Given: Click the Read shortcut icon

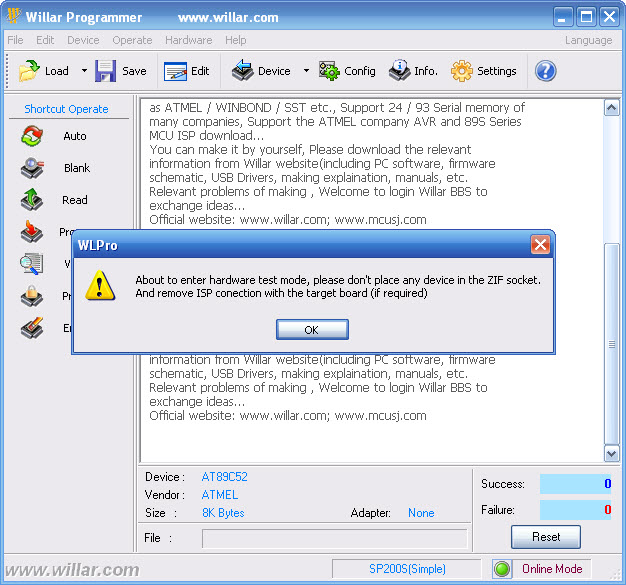Looking at the screenshot, I should (x=32, y=200).
